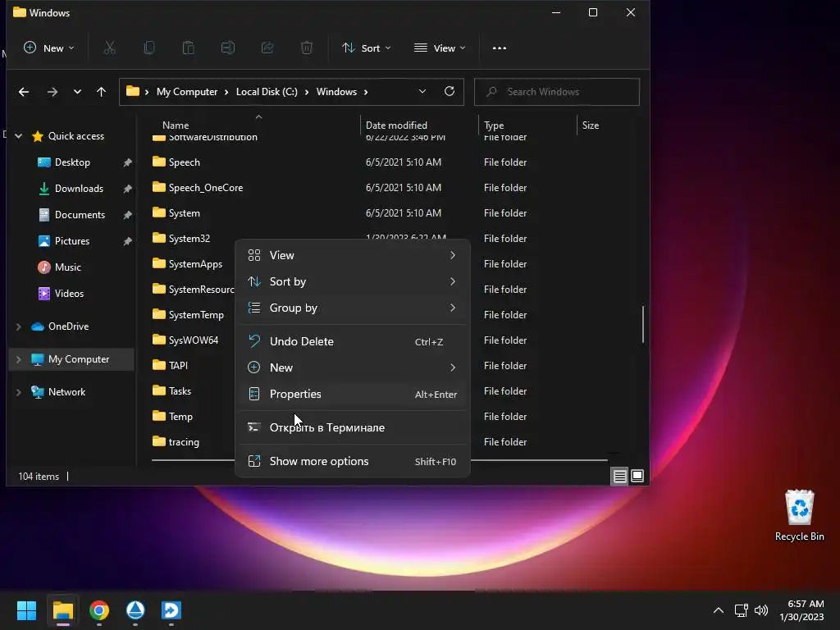Image resolution: width=840 pixels, height=630 pixels.
Task: Select the Speech_OneCore folder name
Action: 206,188
